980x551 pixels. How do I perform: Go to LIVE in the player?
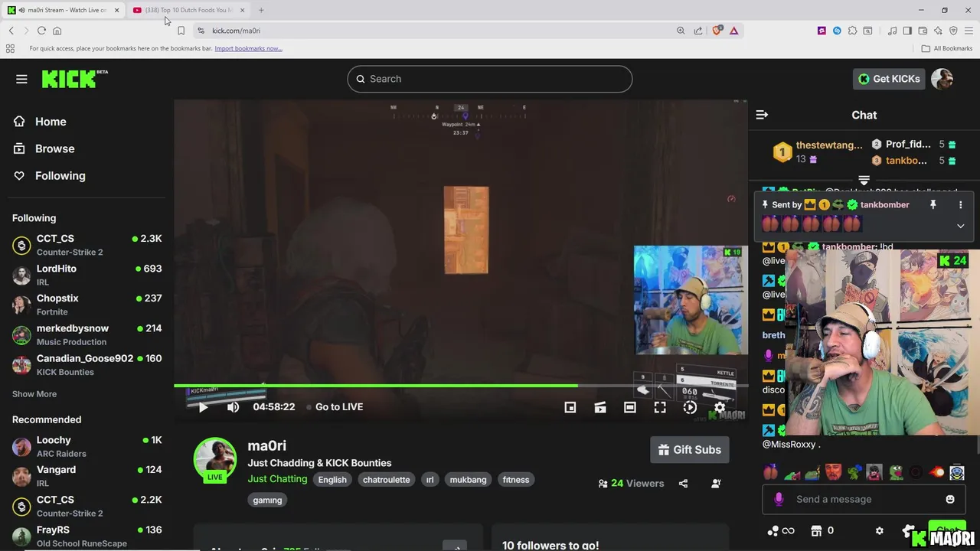pos(335,407)
